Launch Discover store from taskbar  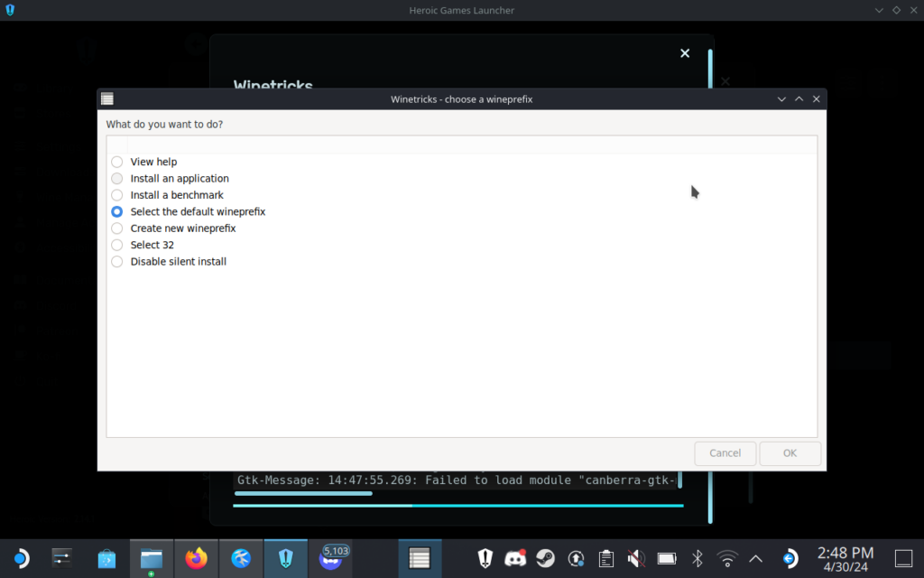(x=106, y=558)
